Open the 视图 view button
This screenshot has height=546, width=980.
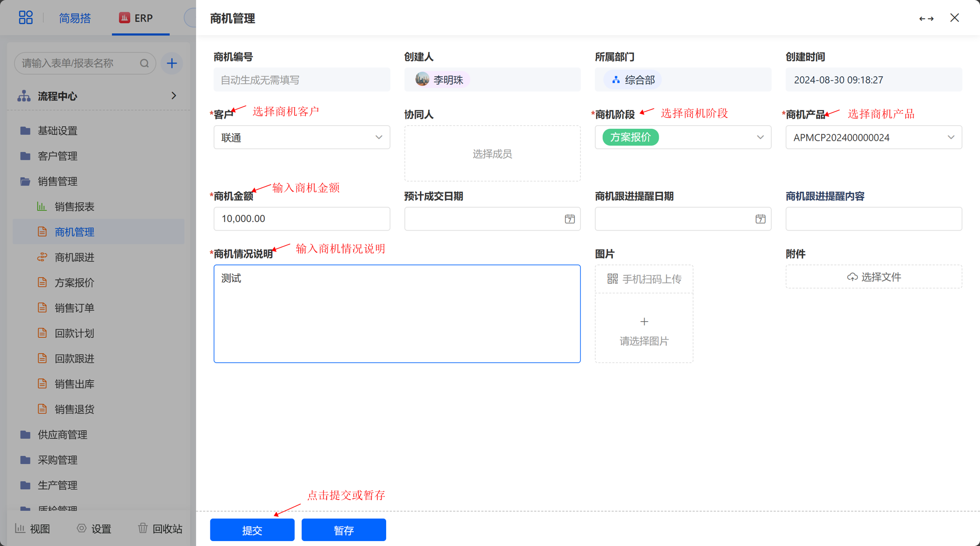point(32,528)
